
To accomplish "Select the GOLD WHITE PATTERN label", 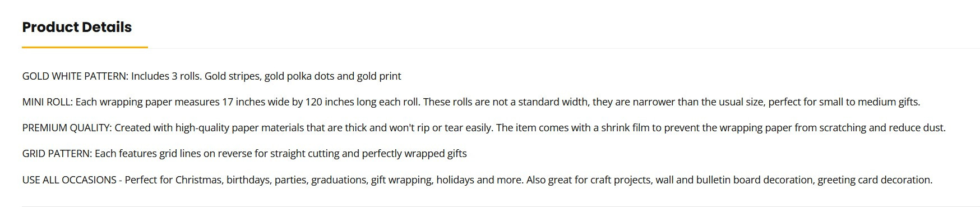I will (x=75, y=76).
